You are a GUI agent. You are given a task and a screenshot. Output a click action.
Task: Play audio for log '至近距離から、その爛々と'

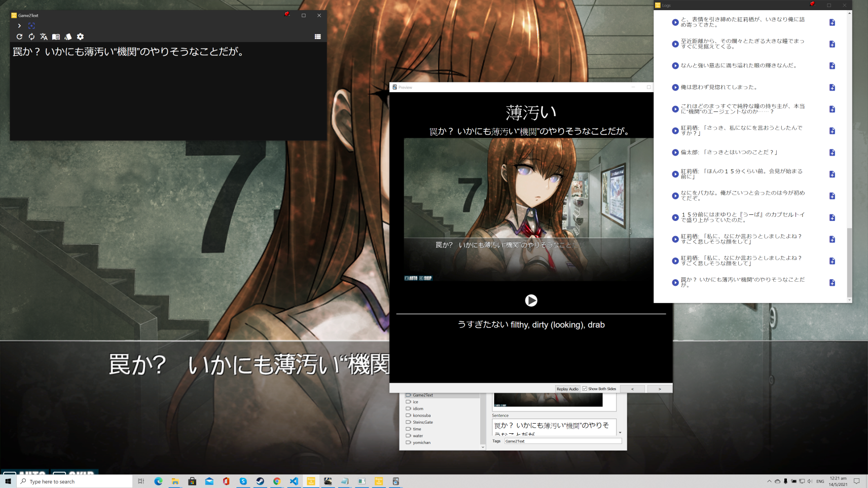coord(675,44)
